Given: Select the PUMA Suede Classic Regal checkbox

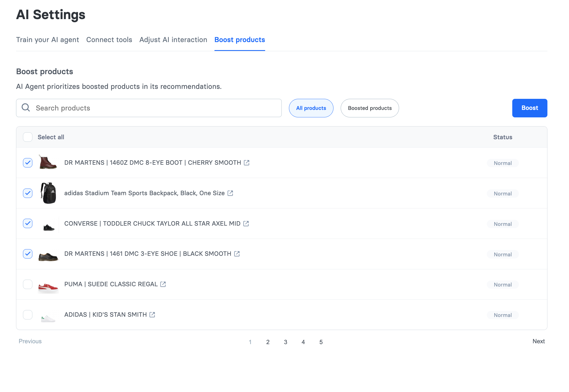Looking at the screenshot, I should click(27, 284).
